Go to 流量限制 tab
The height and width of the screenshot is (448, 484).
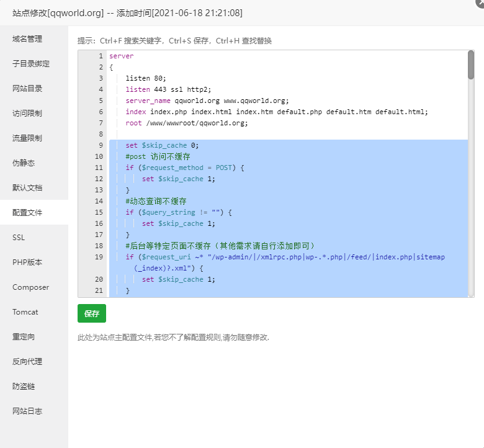point(27,138)
